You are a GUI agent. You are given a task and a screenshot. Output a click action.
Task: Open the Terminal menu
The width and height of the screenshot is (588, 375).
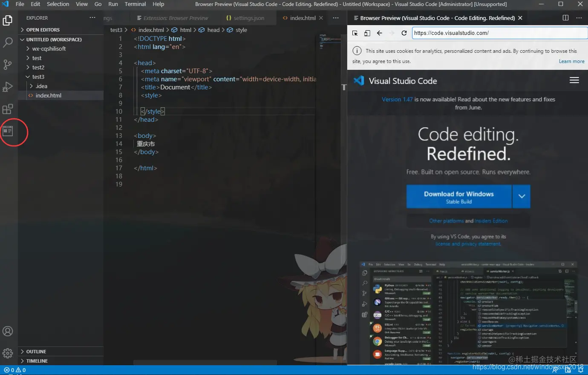[135, 4]
